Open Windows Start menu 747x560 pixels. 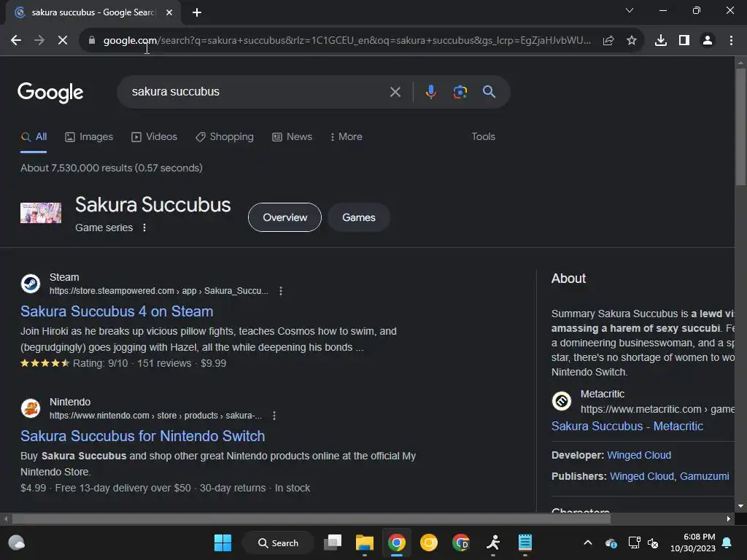222,542
